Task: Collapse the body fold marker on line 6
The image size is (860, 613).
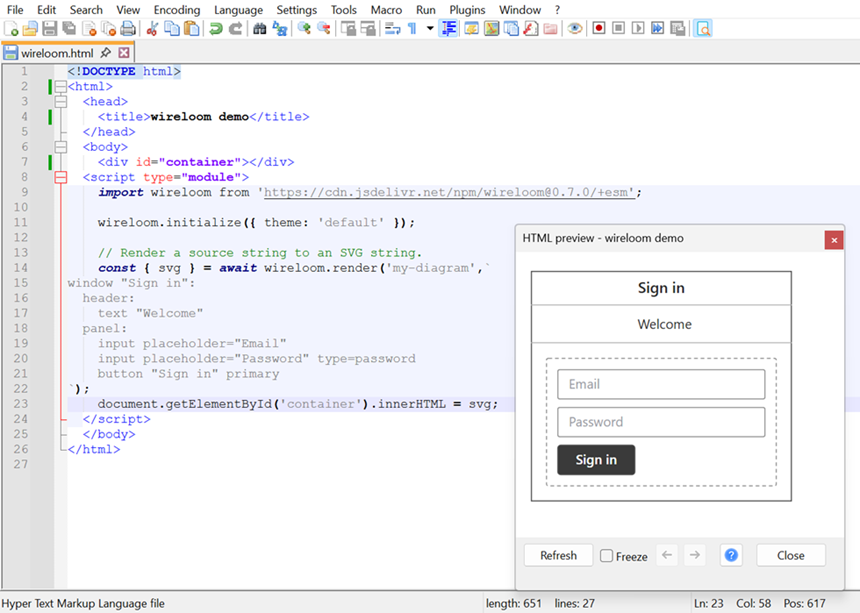Action: 61,147
